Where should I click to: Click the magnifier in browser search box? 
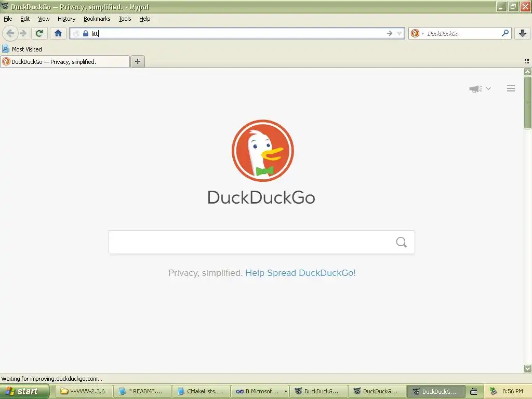point(505,33)
